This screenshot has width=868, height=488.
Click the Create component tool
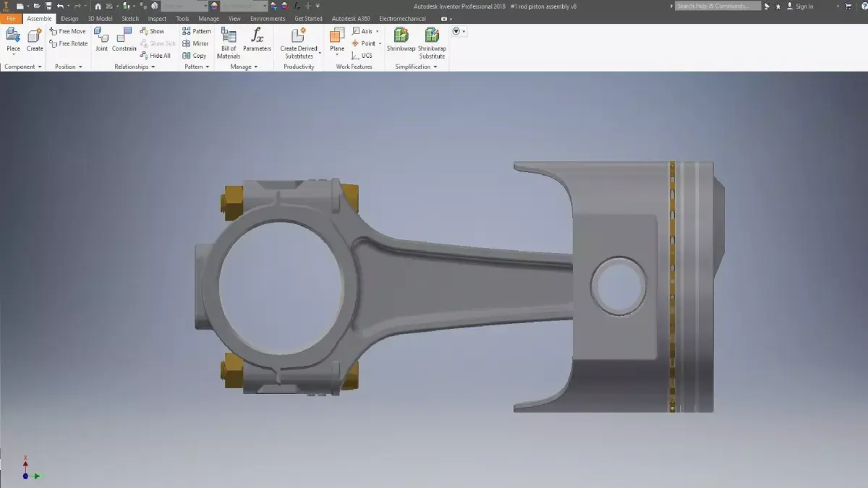pos(35,40)
